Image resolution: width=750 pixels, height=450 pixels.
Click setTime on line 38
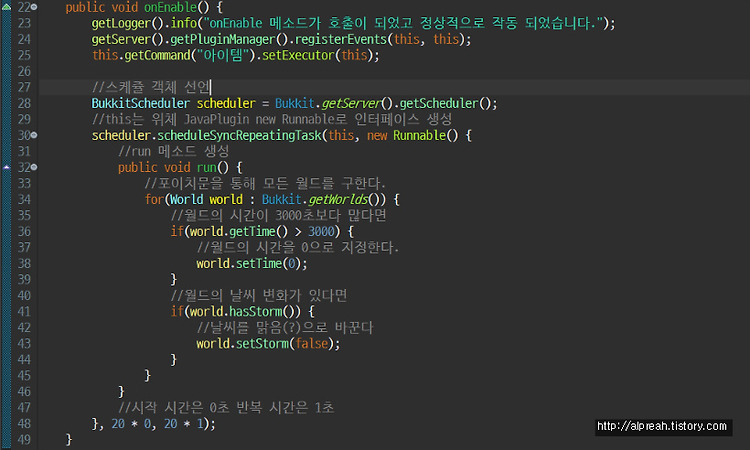point(259,263)
